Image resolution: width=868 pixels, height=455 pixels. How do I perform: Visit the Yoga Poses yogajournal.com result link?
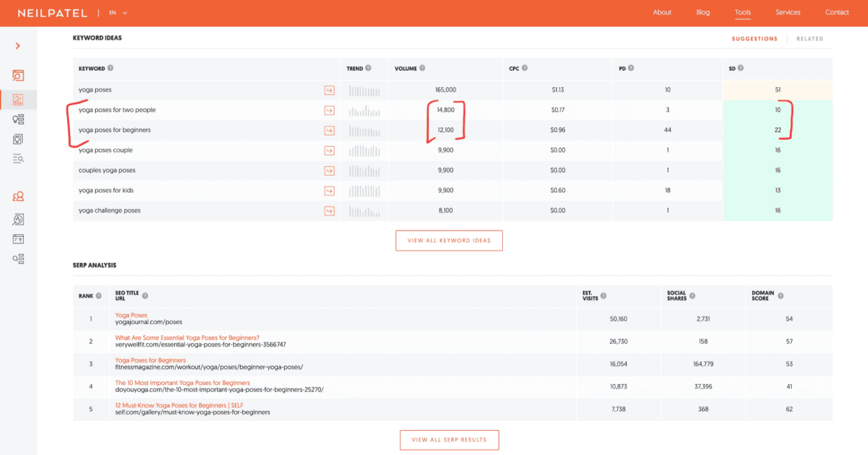coord(131,315)
